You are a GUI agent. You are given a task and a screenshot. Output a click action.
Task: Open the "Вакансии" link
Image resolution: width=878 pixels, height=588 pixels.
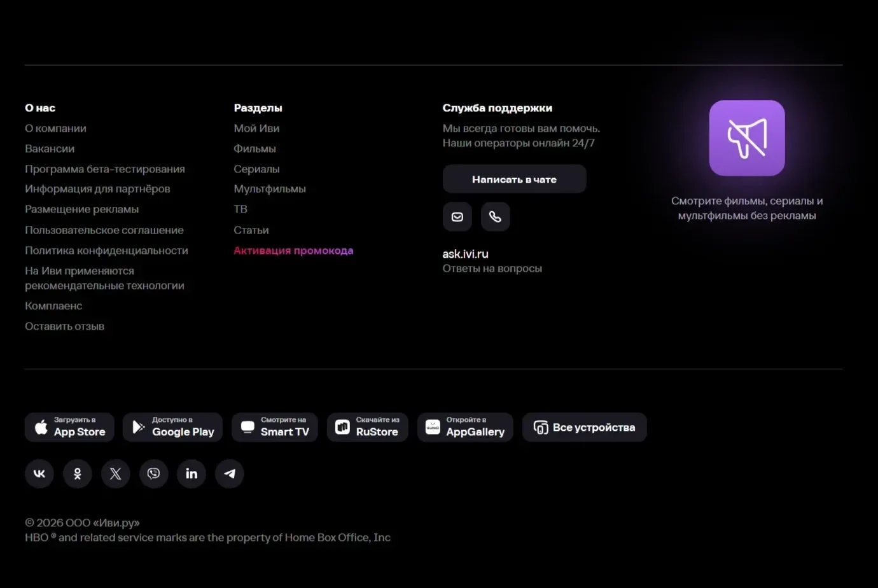coord(50,148)
